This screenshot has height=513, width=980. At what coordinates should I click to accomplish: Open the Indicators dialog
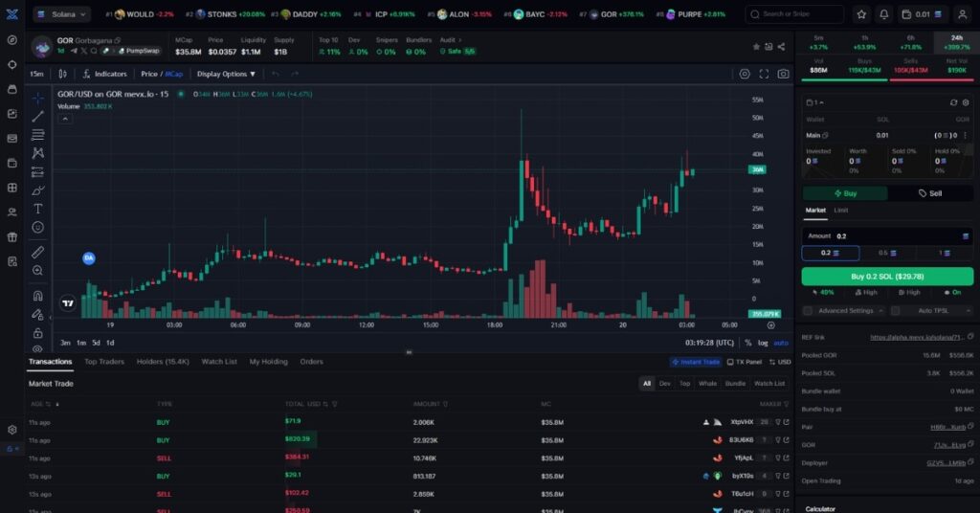pyautogui.click(x=105, y=74)
